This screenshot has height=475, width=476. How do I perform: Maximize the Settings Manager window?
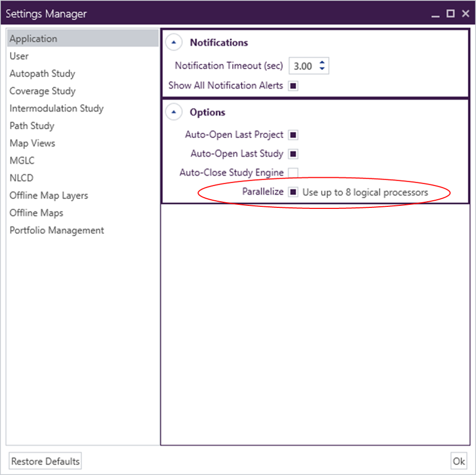tap(450, 14)
